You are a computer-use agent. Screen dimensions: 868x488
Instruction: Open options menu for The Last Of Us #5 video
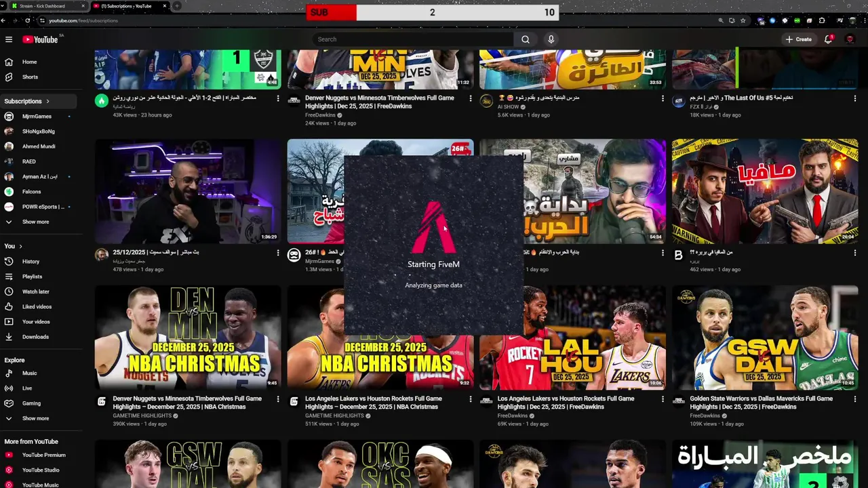(855, 98)
